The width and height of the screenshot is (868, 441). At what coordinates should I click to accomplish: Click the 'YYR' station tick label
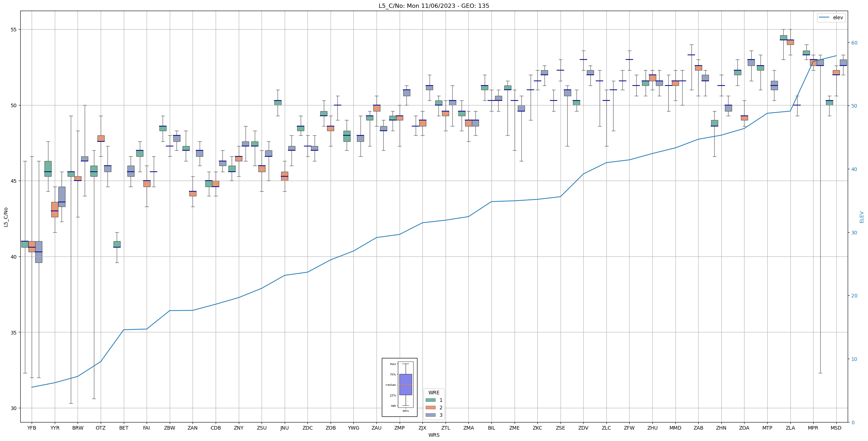pos(55,428)
